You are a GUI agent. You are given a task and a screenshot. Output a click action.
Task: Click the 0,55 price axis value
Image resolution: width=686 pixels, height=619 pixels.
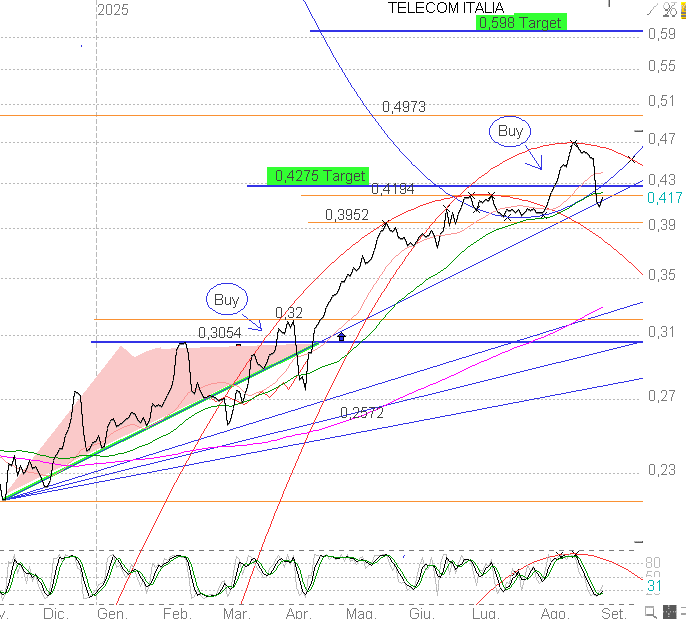(662, 66)
